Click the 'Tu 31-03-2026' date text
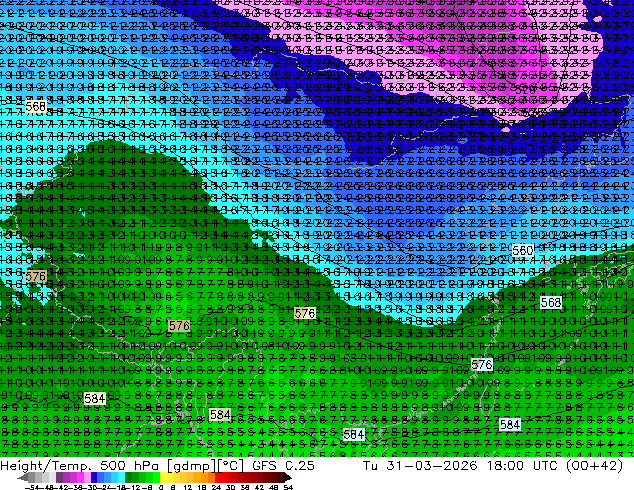This screenshot has height=490, width=634. [x=420, y=465]
